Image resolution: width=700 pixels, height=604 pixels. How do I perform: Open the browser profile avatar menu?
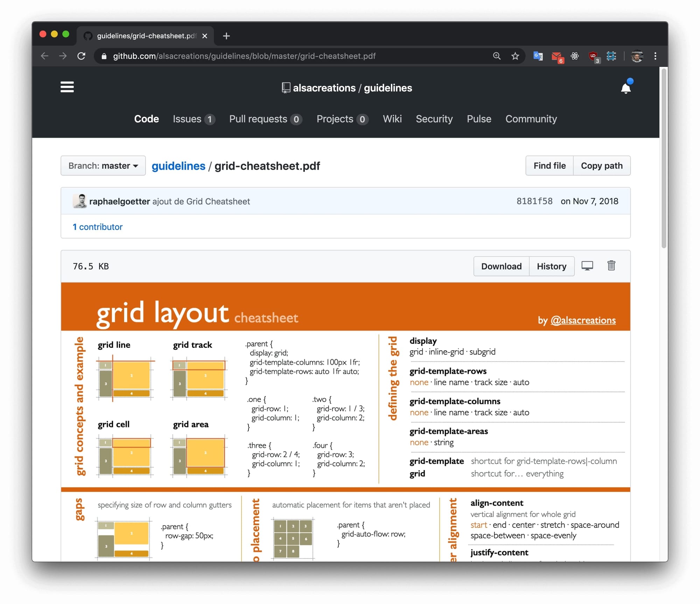pyautogui.click(x=637, y=56)
